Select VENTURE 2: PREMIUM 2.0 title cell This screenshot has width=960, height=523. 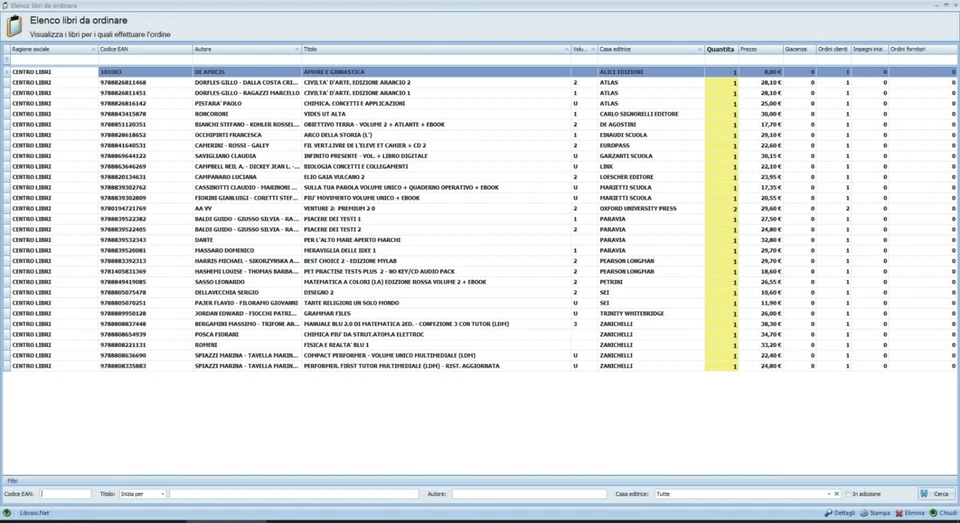[435, 208]
